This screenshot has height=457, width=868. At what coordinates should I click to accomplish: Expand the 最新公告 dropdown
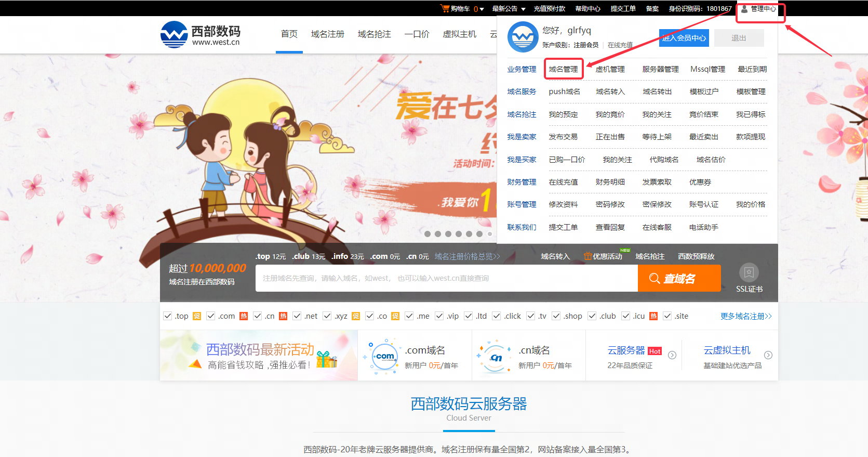coord(523,9)
